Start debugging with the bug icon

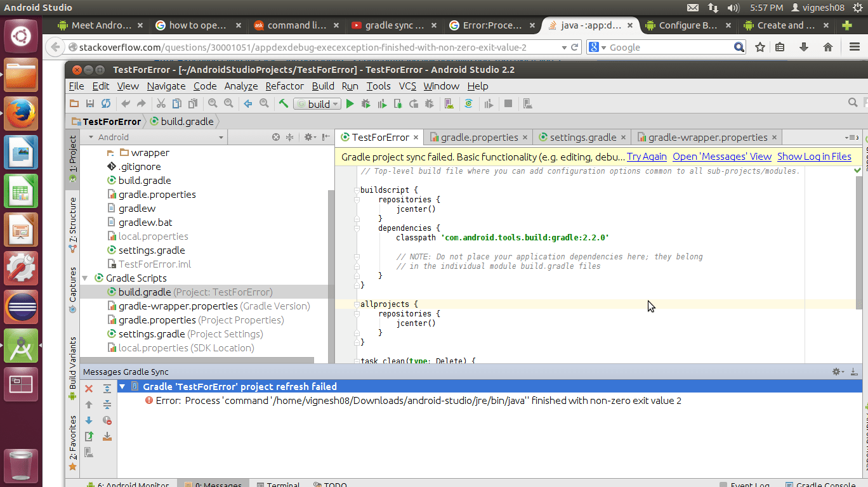[x=365, y=103]
